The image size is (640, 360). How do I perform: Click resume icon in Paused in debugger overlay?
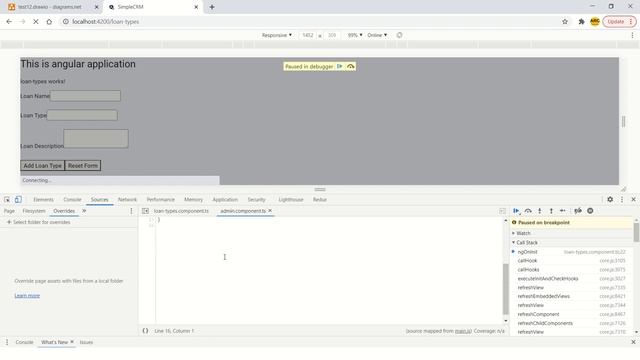pos(340,67)
